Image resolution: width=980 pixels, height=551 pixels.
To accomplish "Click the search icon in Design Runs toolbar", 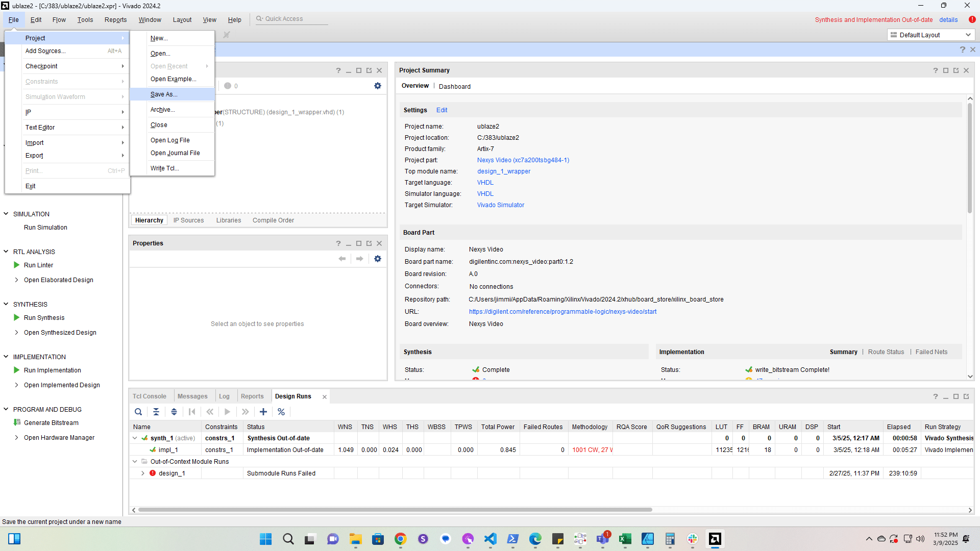I will click(138, 412).
